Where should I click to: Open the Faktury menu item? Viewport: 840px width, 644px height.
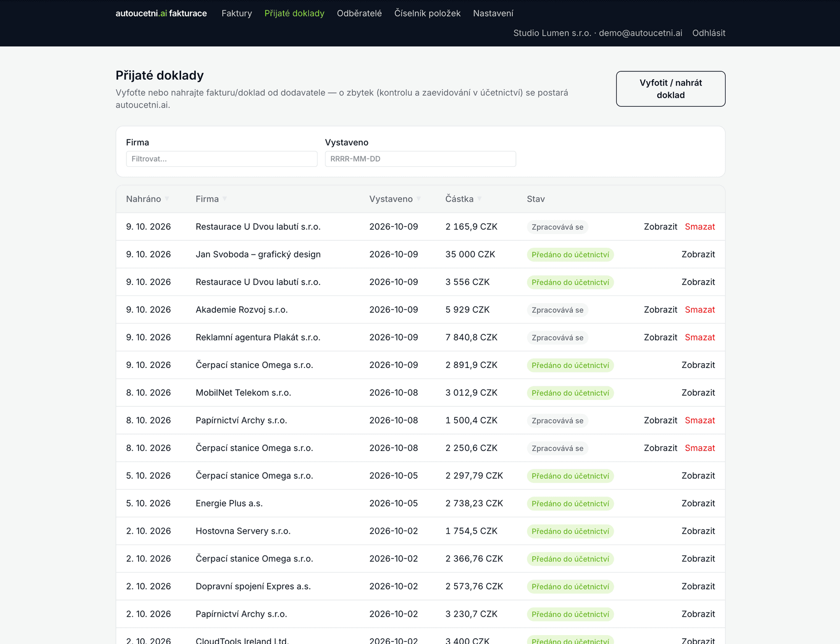coord(237,13)
